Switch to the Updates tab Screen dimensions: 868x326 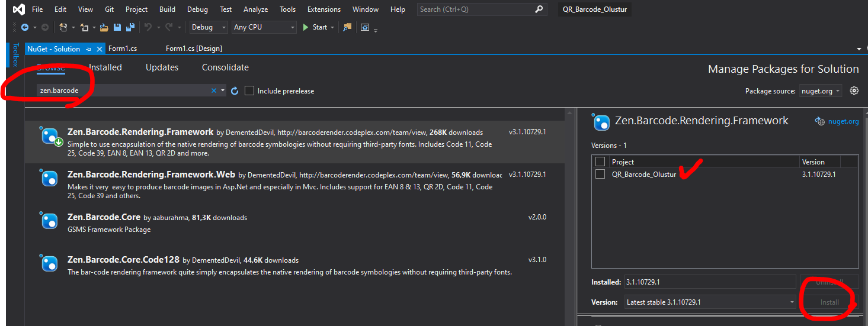[162, 67]
